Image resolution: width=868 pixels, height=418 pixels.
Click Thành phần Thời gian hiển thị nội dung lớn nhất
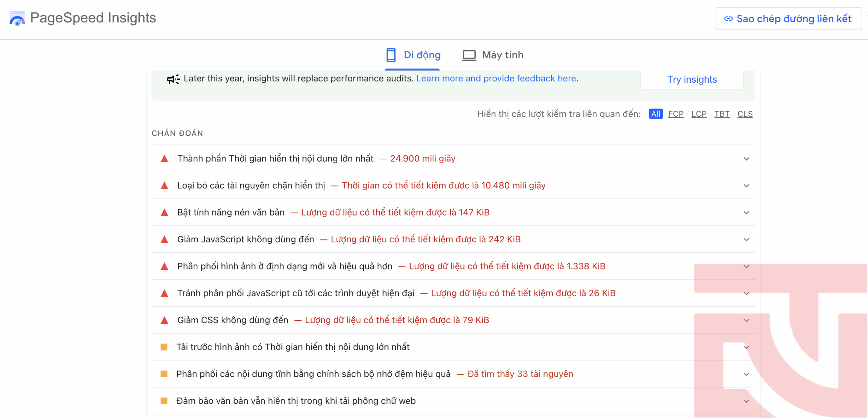[275, 159]
